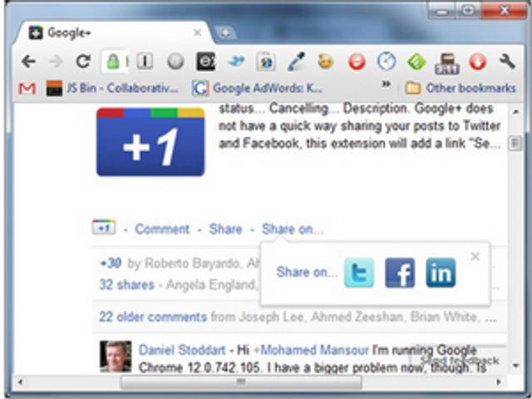Click the small +1 button under post
The image size is (532, 399).
[x=104, y=227]
